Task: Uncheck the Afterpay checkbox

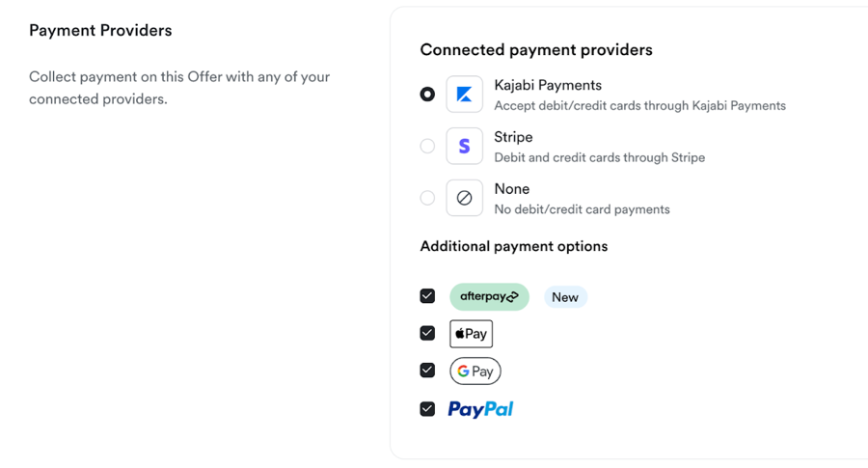Action: tap(427, 296)
